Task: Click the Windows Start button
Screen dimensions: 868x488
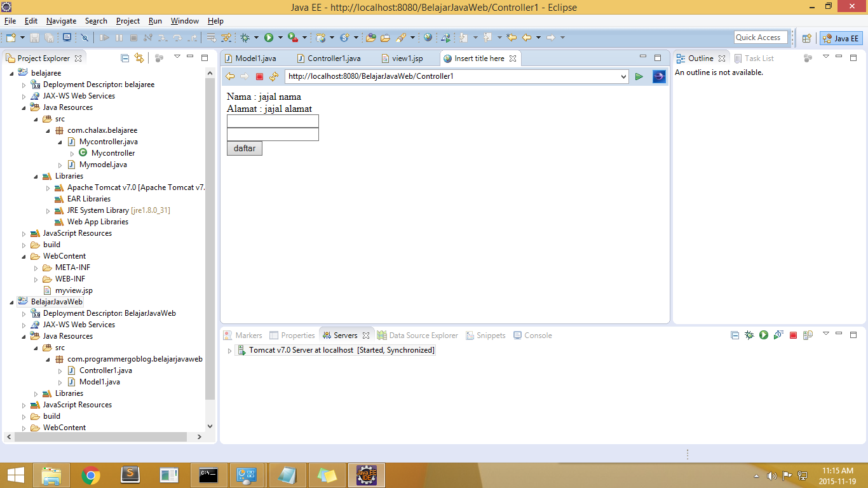Action: 15,475
